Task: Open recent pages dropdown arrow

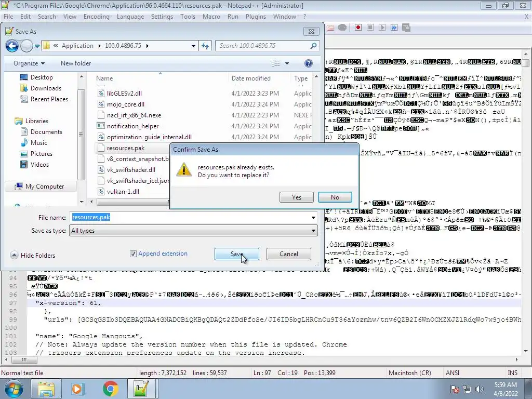Action: [37, 46]
